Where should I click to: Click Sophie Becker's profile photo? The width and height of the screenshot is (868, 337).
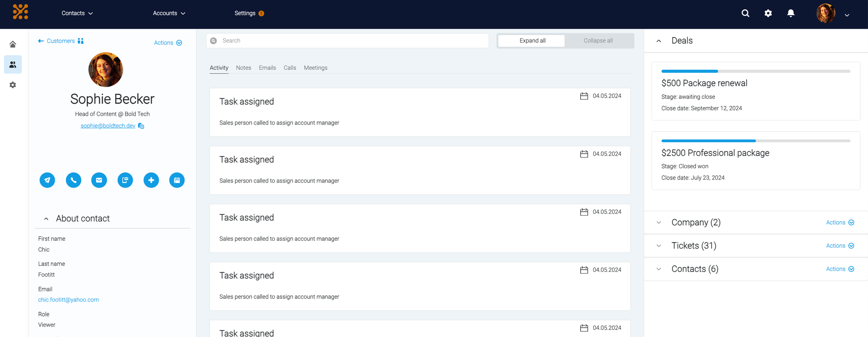click(x=105, y=69)
